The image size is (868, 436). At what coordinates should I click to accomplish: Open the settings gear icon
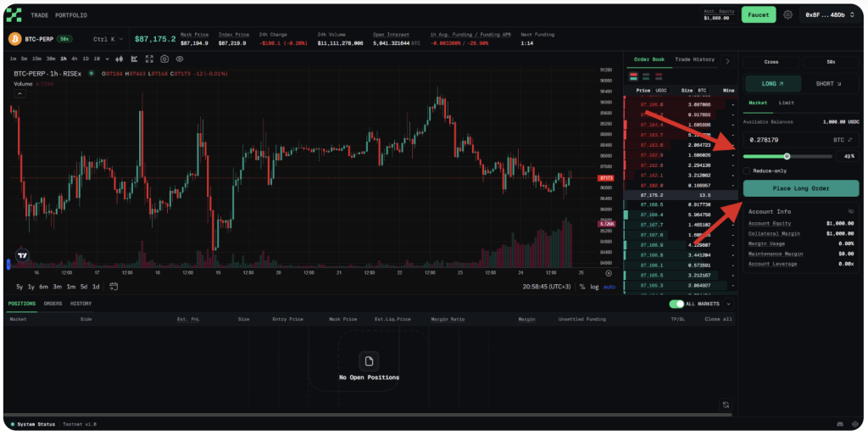click(788, 14)
